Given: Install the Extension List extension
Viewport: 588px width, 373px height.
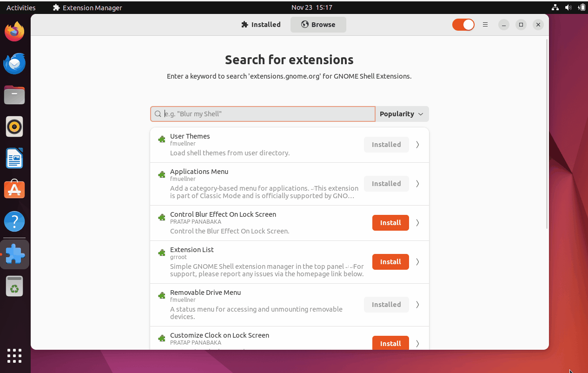Looking at the screenshot, I should click(x=390, y=261).
